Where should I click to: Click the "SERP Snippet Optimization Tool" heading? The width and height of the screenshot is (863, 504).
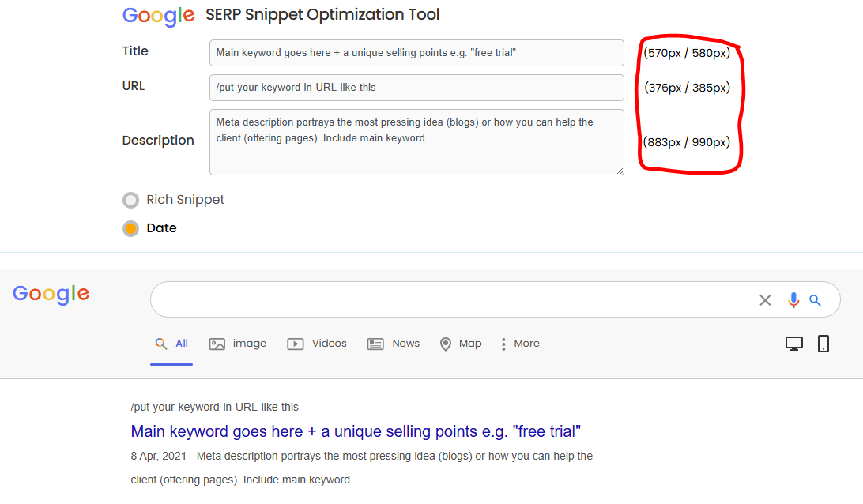[322, 15]
